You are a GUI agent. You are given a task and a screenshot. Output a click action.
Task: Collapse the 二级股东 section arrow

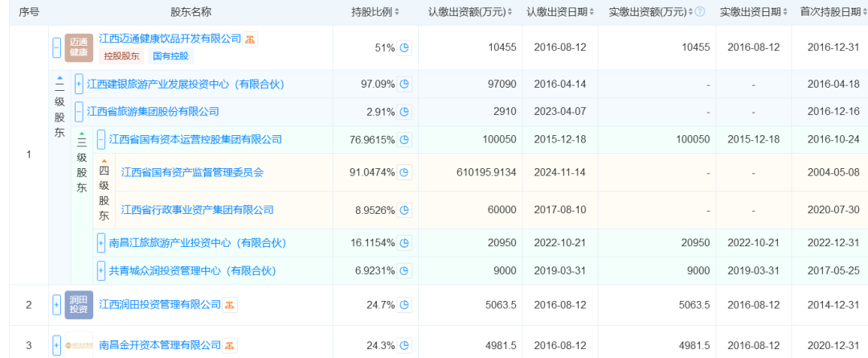(59, 78)
